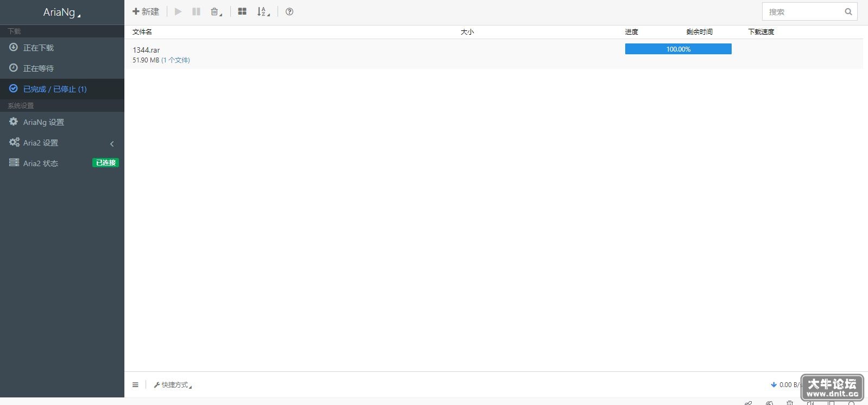
Task: Open the A-Z sort order dropdown
Action: point(263,11)
